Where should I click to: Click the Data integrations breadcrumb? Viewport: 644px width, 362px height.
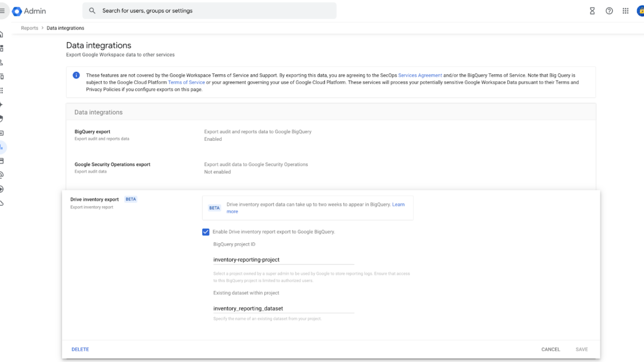65,28
